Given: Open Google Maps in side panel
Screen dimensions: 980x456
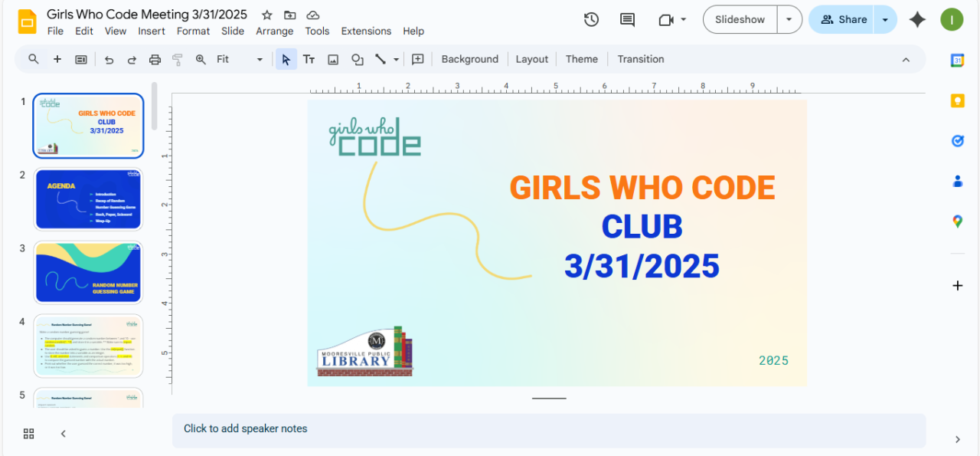Looking at the screenshot, I should [x=957, y=221].
